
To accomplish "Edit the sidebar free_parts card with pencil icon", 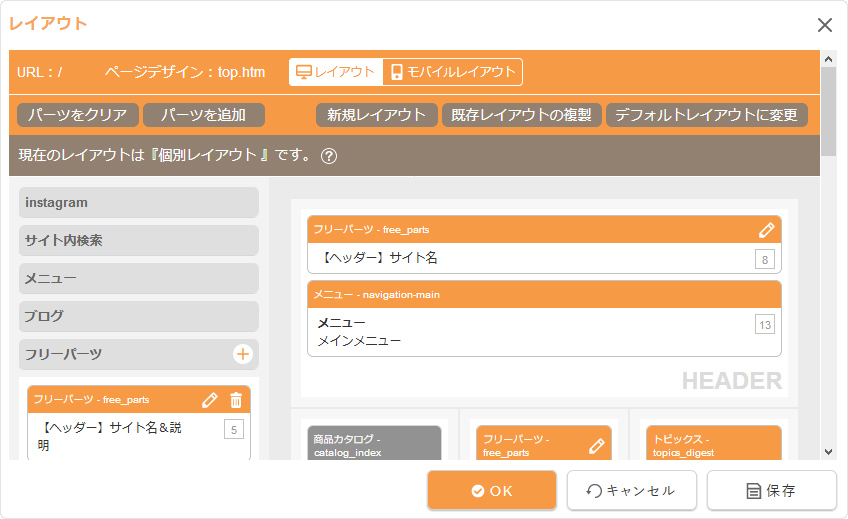I will [209, 400].
